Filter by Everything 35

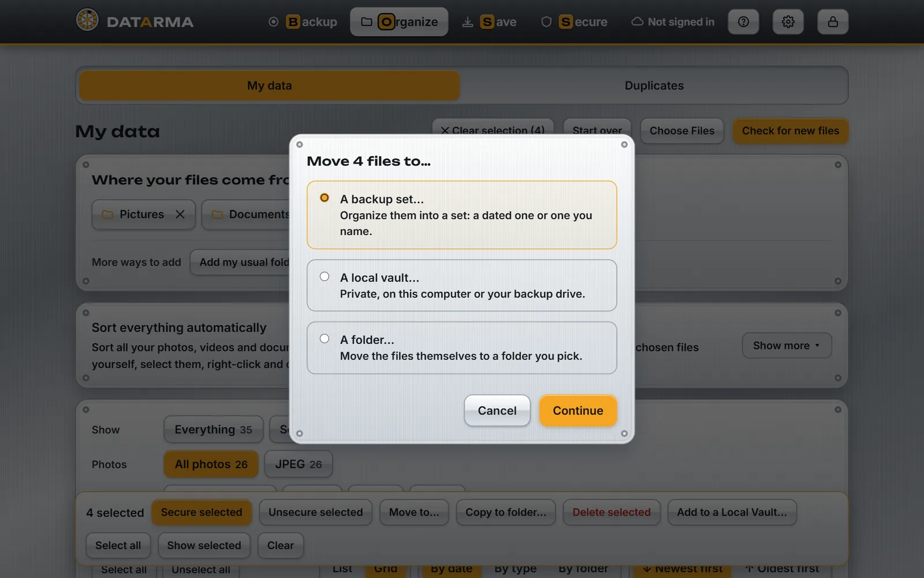point(213,429)
